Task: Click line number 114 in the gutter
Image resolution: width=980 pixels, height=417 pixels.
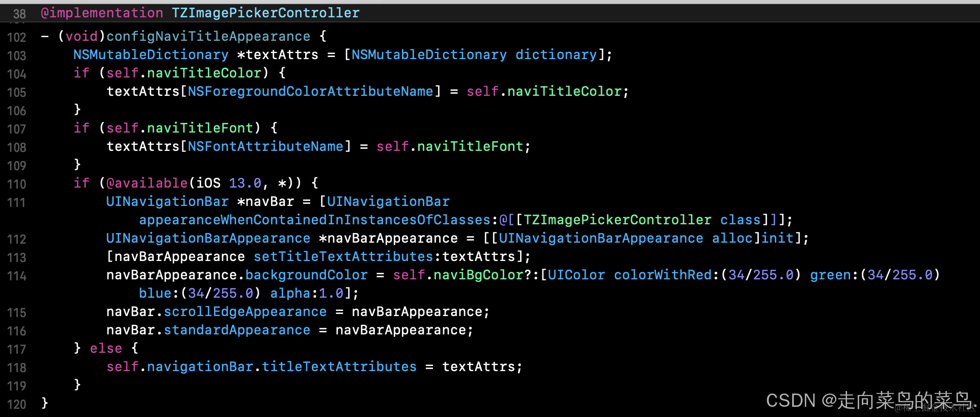Action: [16, 276]
